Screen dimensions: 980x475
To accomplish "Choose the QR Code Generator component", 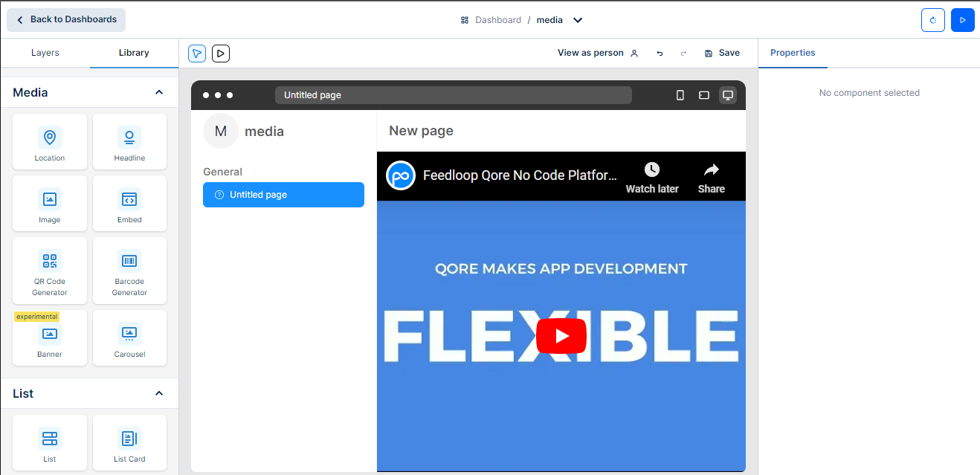I will tap(50, 271).
